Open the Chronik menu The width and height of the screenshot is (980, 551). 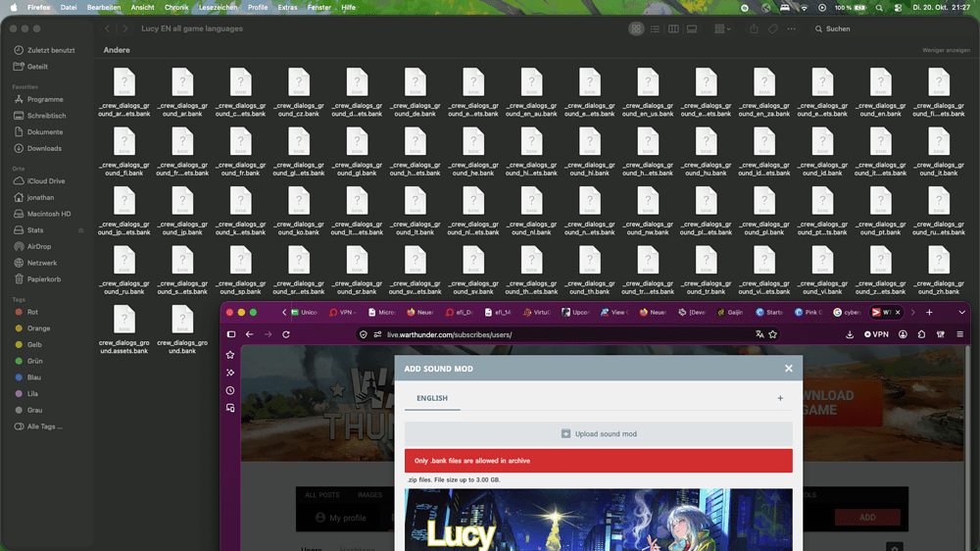[x=176, y=8]
